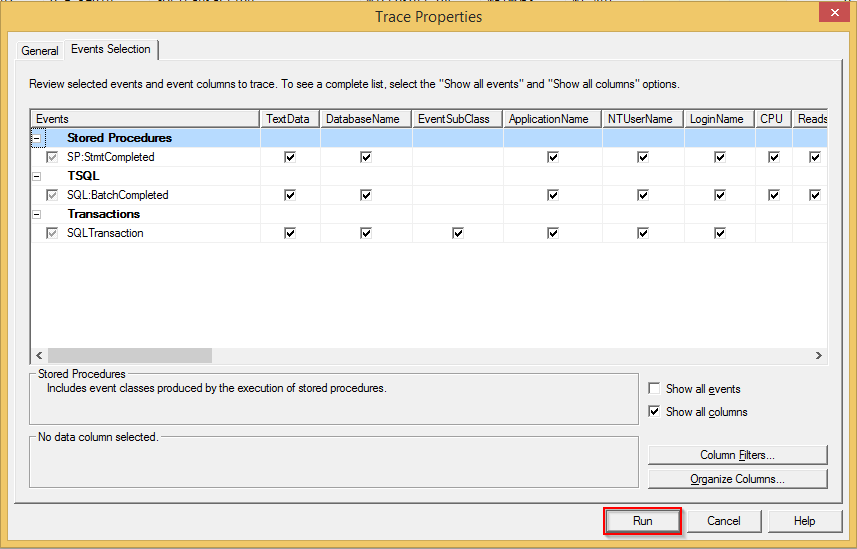The height and width of the screenshot is (549, 857).
Task: Toggle ApplicationName for SQL:BatchCompleted
Action: click(553, 195)
